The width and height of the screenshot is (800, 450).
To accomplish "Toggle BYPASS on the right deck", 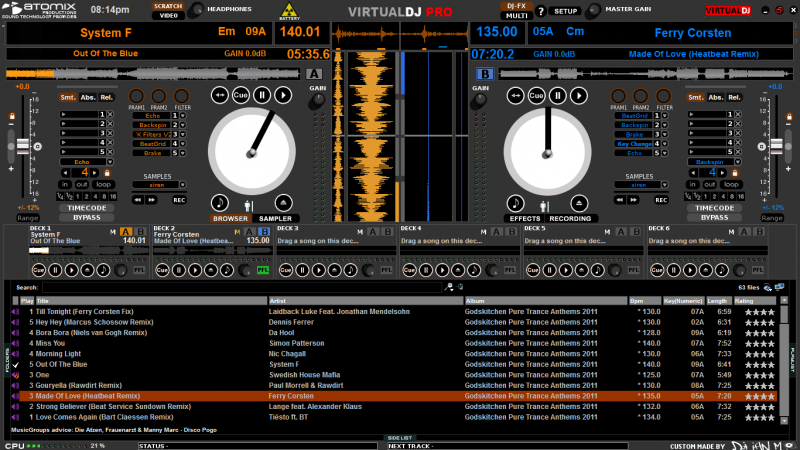I will click(x=714, y=217).
